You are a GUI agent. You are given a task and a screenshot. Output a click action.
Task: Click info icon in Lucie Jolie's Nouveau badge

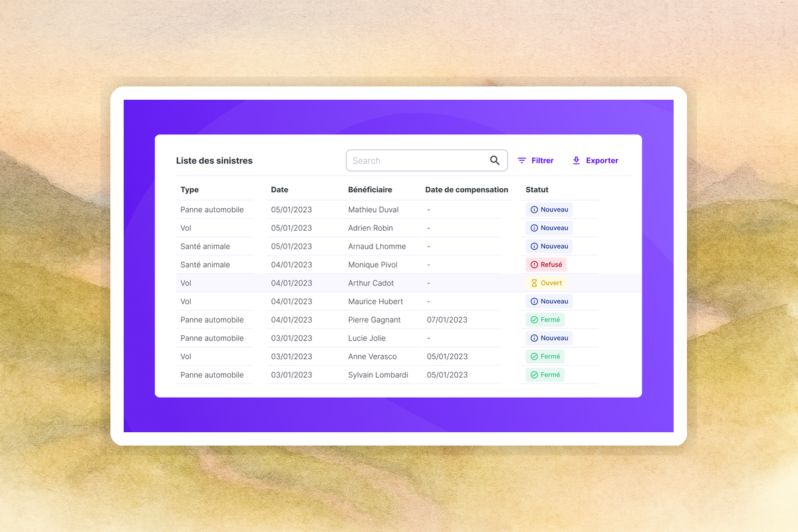pyautogui.click(x=534, y=338)
